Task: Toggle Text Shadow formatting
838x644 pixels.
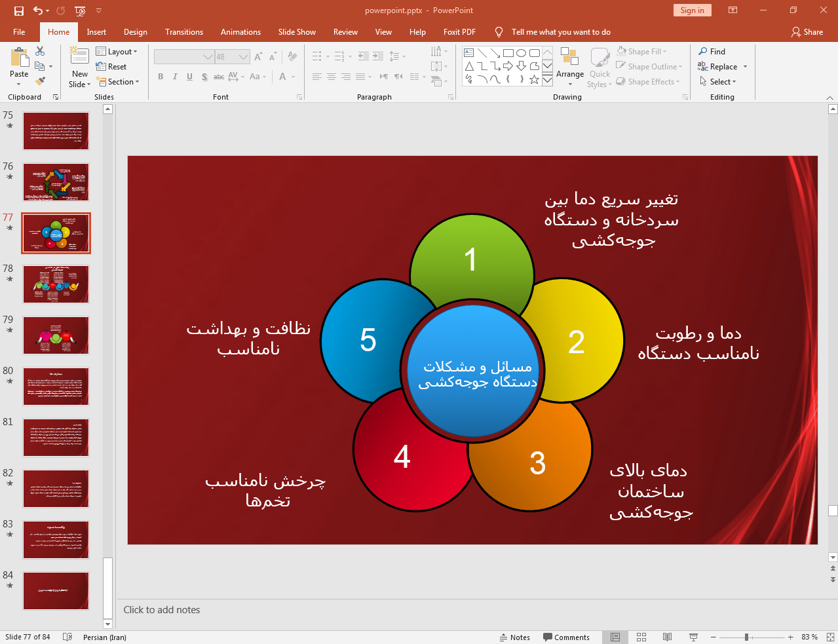Action: [204, 77]
